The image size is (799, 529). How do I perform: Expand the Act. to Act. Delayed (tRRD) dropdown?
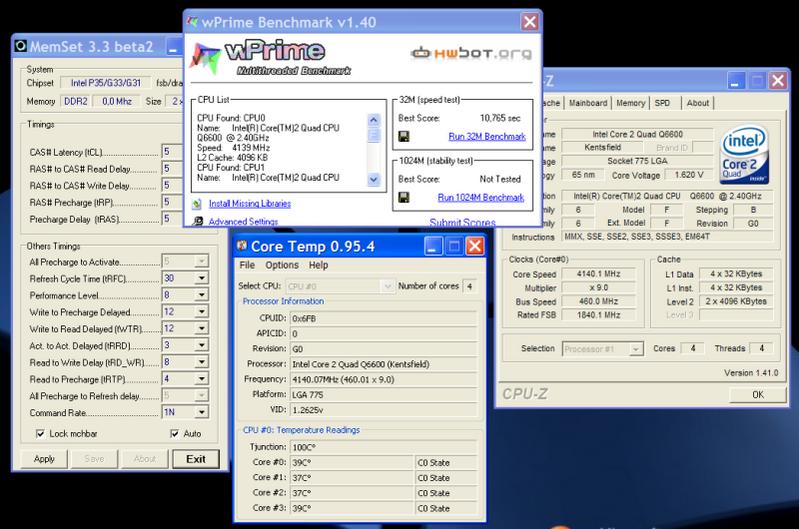(x=202, y=346)
